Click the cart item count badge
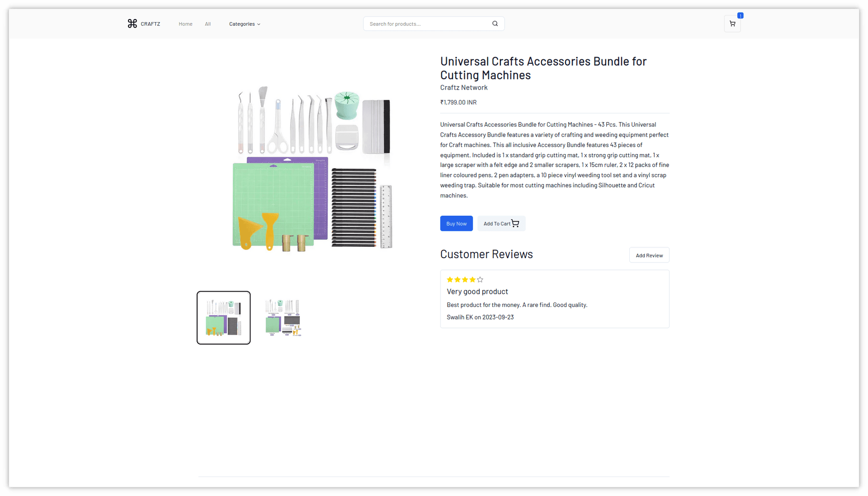This screenshot has height=496, width=868. (740, 16)
